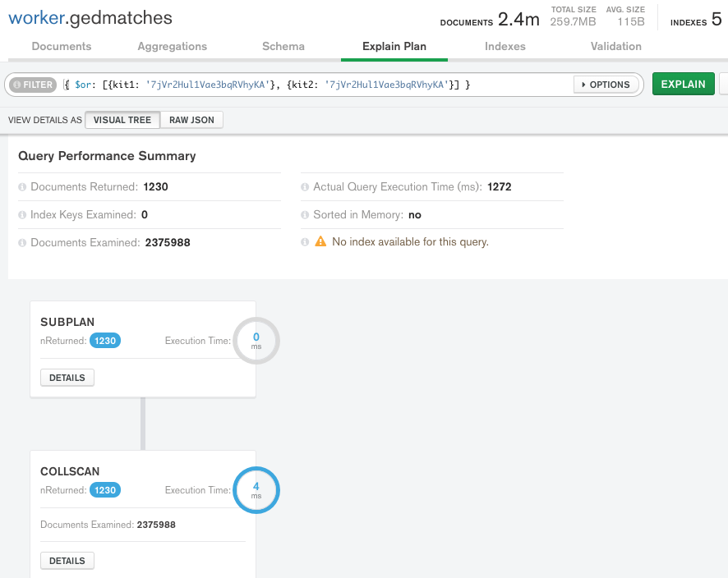
Task: Click the no-index warning triangle icon
Action: click(321, 242)
